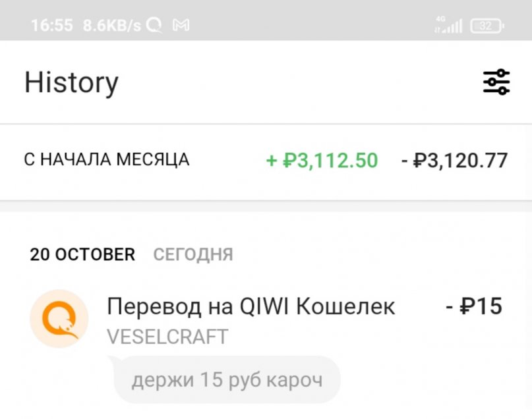Open the history filter settings icon
Screen dimensions: 532x419
point(496,82)
